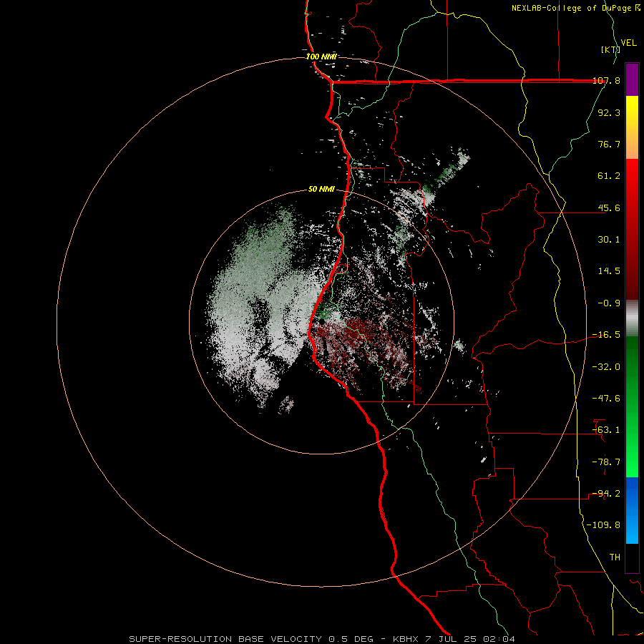Viewport: 644px width, 644px height.
Task: Click the -94.2 velocity scale value
Action: pos(606,494)
